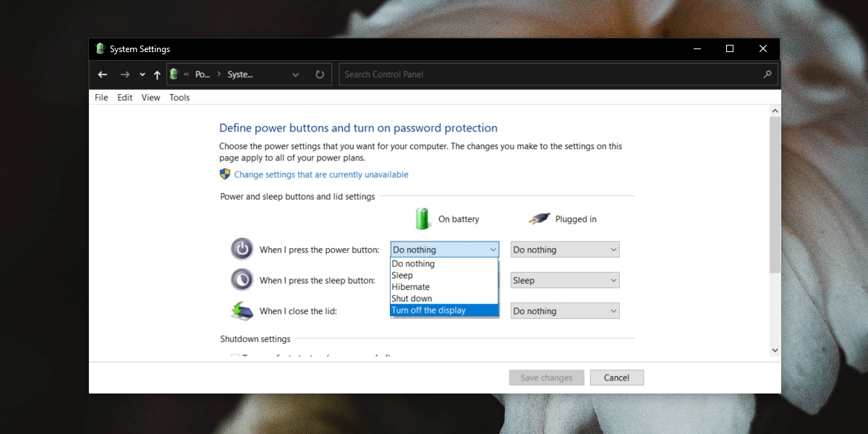Click the power button icon
This screenshot has width=868, height=434.
[x=242, y=250]
